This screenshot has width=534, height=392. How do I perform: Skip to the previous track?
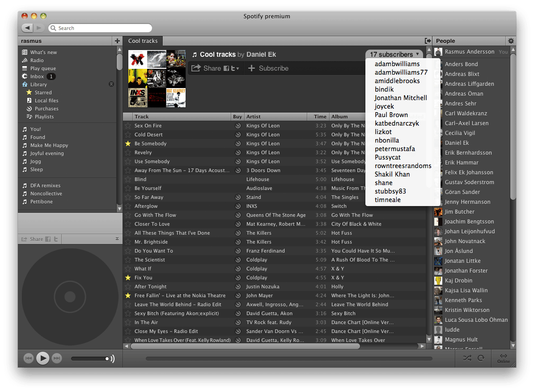[29, 358]
